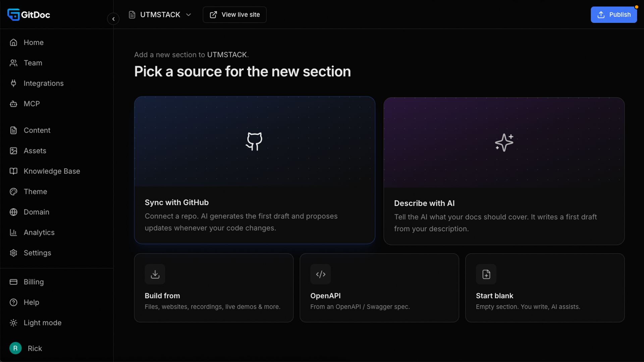Click the 'Connect a repo' description text
Viewport: 644px width, 362px height.
[241, 222]
